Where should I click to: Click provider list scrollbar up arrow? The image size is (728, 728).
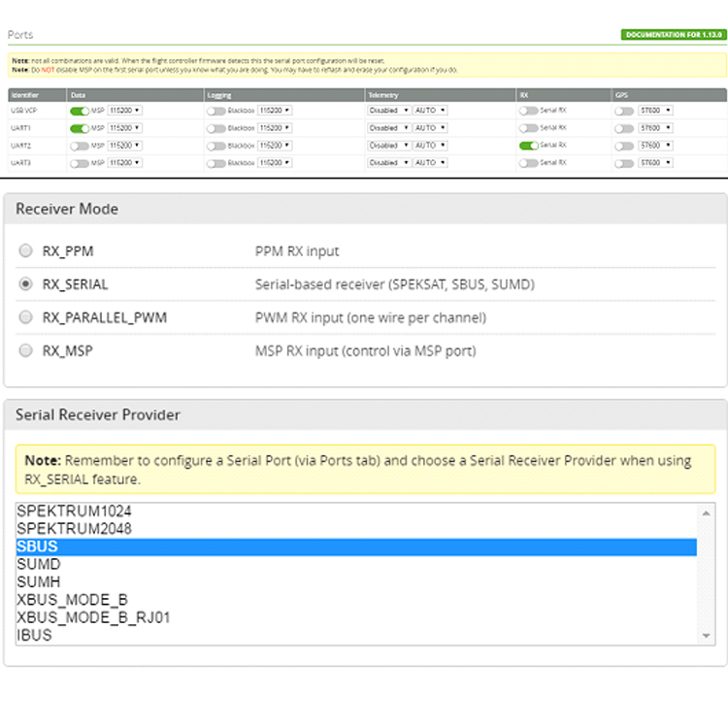click(x=707, y=513)
